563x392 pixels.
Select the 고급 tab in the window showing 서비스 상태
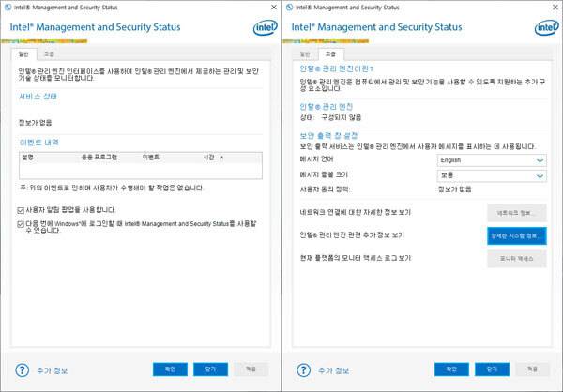point(49,53)
